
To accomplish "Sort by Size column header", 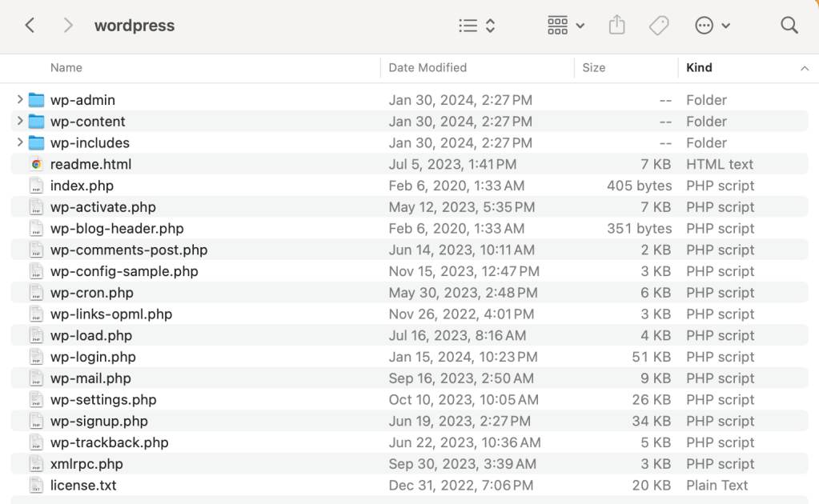I will [594, 68].
